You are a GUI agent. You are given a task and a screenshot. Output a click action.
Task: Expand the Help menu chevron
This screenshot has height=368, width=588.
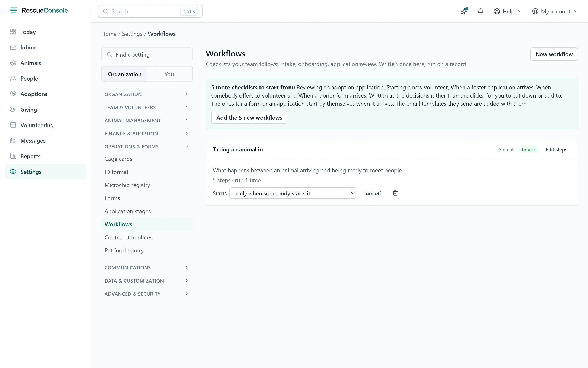pyautogui.click(x=520, y=11)
